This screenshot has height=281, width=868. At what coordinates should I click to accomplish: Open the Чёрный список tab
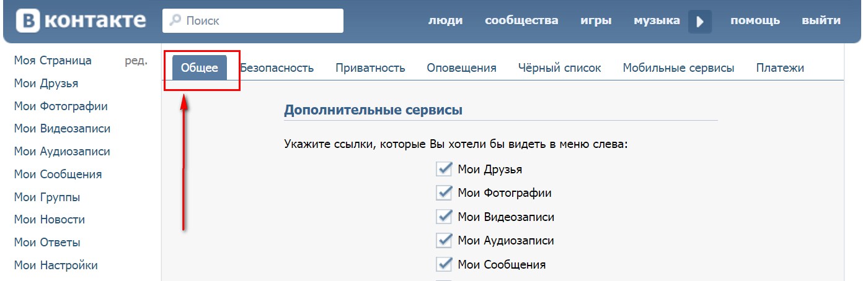pos(559,68)
